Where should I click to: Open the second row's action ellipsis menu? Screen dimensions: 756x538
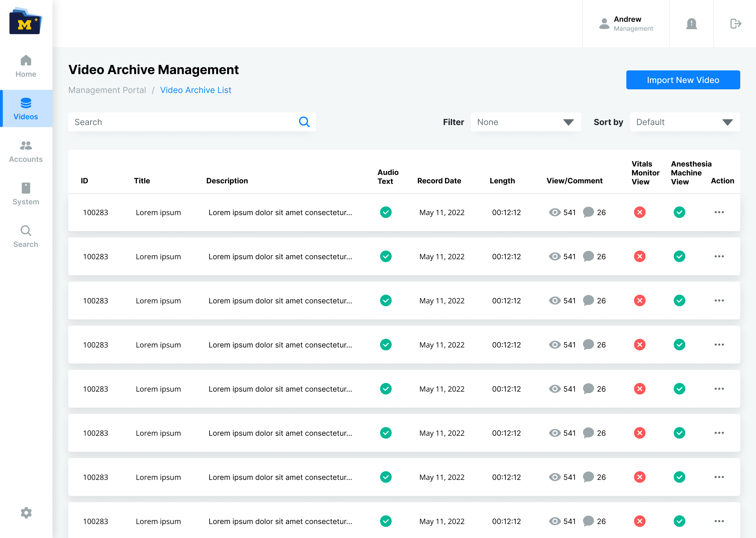point(719,256)
